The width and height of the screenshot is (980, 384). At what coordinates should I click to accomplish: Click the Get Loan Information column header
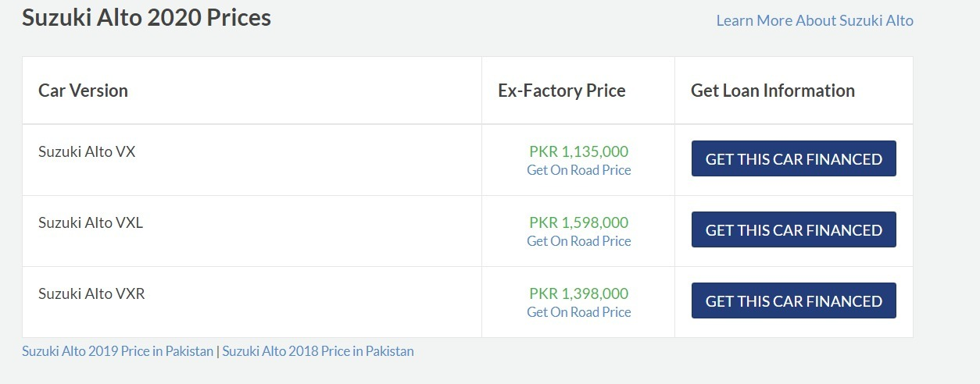coord(773,91)
